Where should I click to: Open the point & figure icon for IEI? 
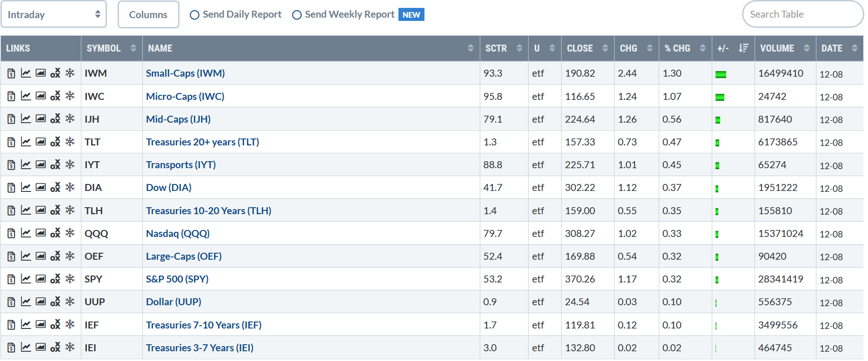(55, 348)
